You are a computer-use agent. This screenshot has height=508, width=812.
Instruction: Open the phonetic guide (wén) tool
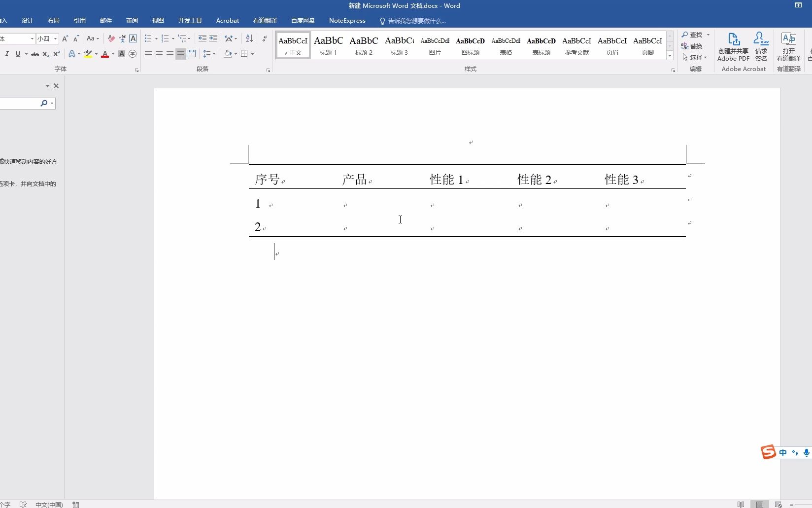[x=122, y=38]
